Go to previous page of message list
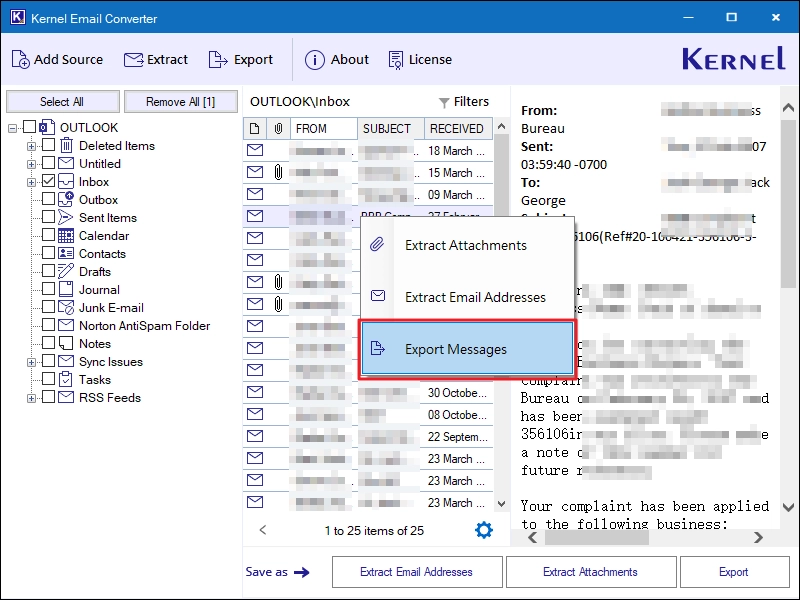800x600 pixels. [263, 530]
